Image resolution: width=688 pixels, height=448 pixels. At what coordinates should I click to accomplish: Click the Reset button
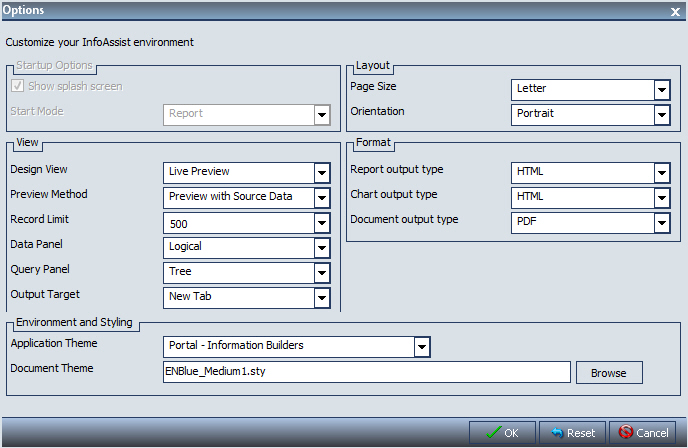coord(573,433)
